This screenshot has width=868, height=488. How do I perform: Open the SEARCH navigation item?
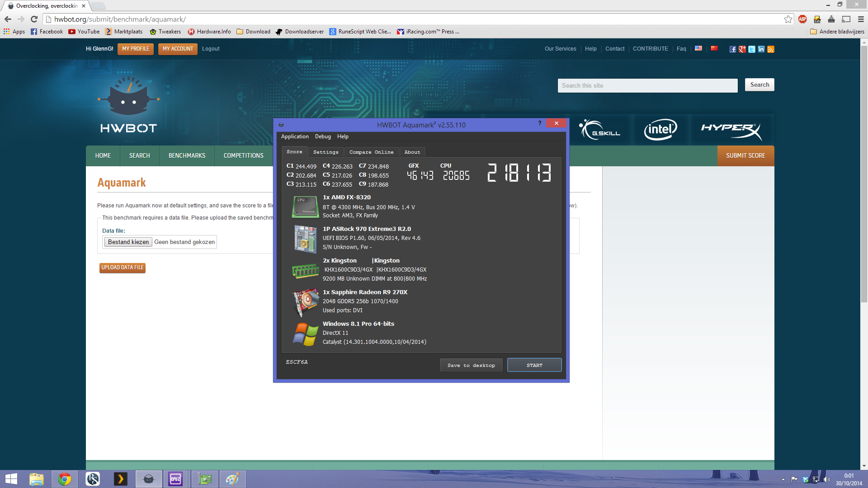click(x=140, y=156)
